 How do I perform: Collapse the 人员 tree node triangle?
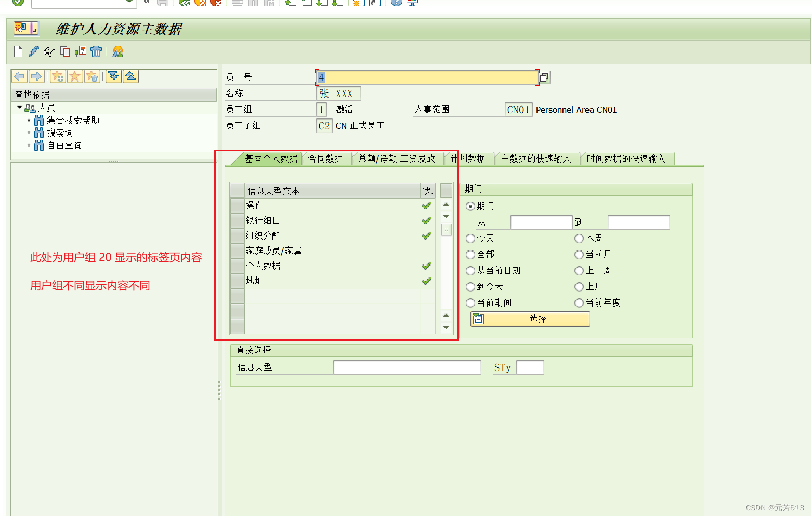(x=20, y=108)
